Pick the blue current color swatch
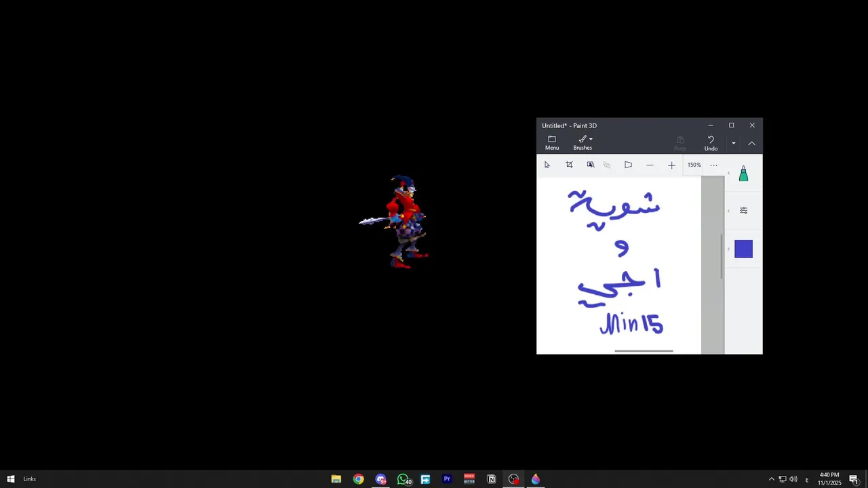 click(743, 249)
